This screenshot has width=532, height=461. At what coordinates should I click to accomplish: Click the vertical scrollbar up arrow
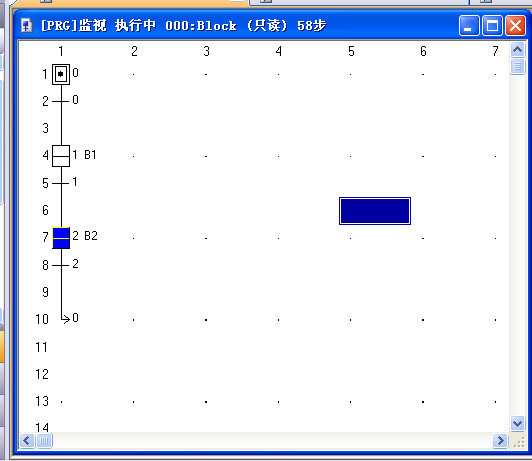point(517,50)
